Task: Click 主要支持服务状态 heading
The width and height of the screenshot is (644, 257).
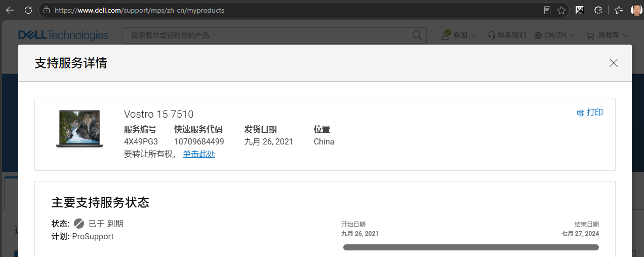Action: tap(100, 202)
